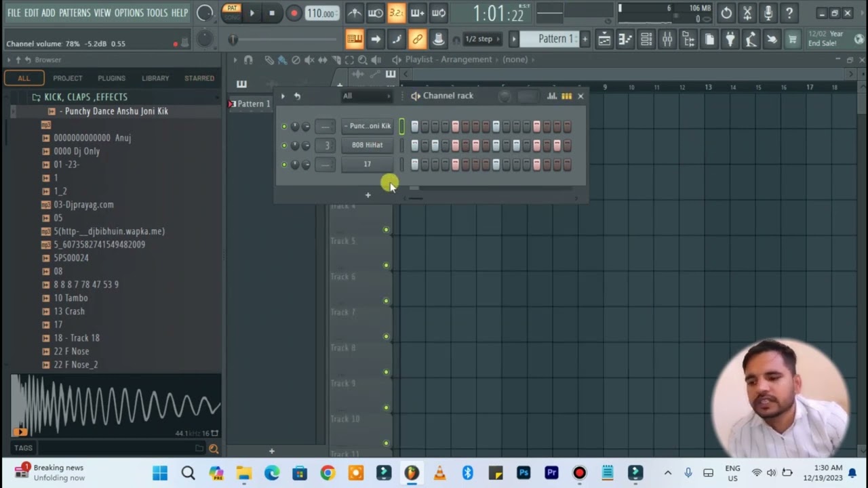Toggle first step of Punc..oni Kik row

414,127
